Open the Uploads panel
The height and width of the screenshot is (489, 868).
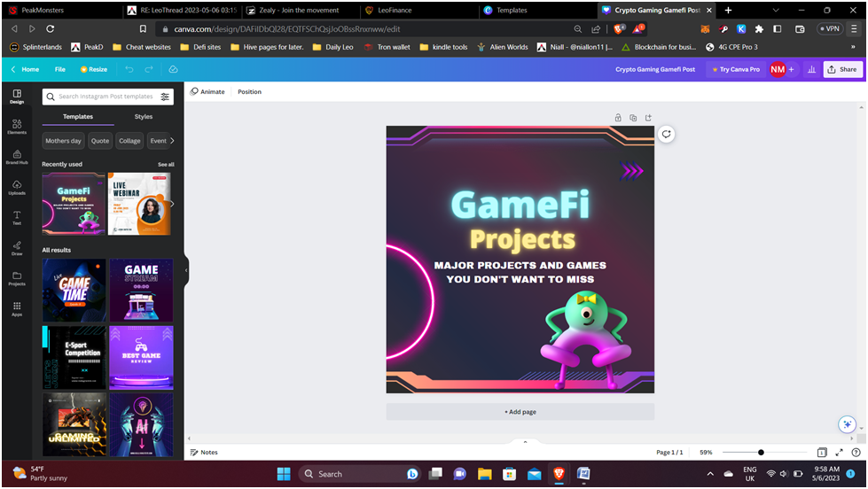pyautogui.click(x=17, y=188)
